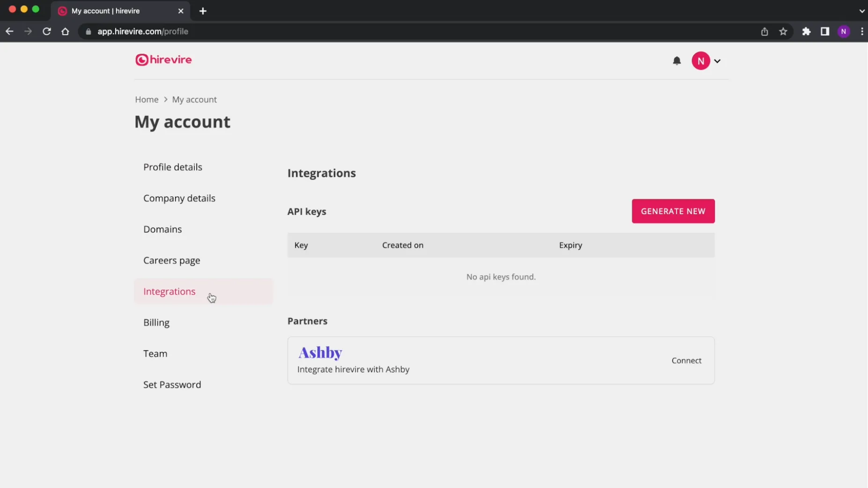Image resolution: width=868 pixels, height=488 pixels.
Task: Select Integrations in the sidebar
Action: [x=203, y=291]
